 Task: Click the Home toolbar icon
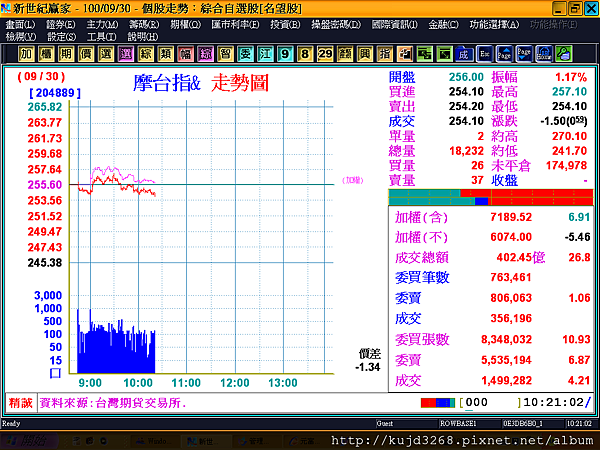(544, 54)
